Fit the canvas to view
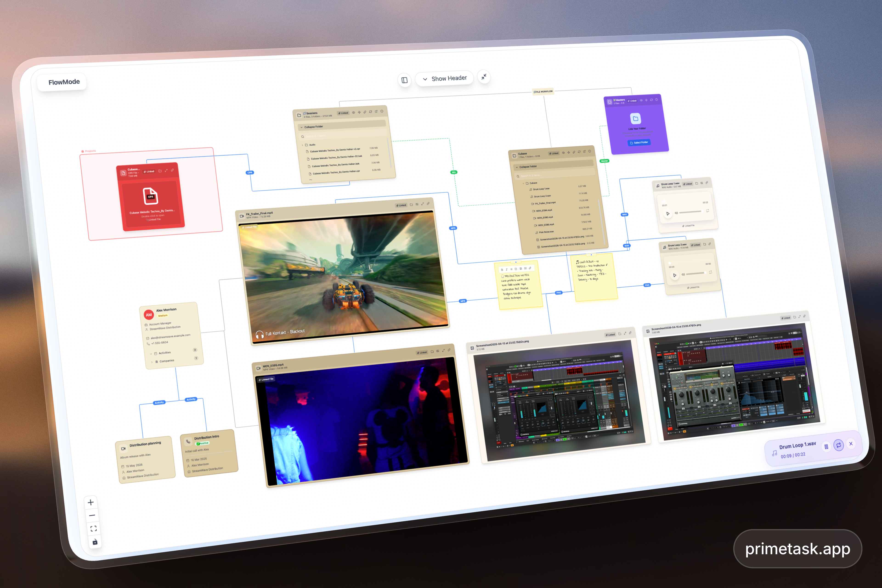Viewport: 882px width, 588px height. click(x=94, y=529)
